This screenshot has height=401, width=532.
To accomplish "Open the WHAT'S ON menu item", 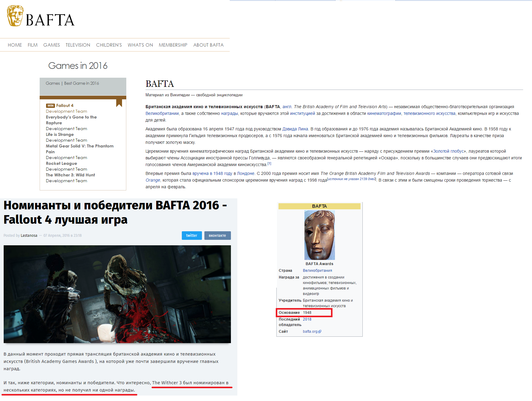I will [140, 45].
